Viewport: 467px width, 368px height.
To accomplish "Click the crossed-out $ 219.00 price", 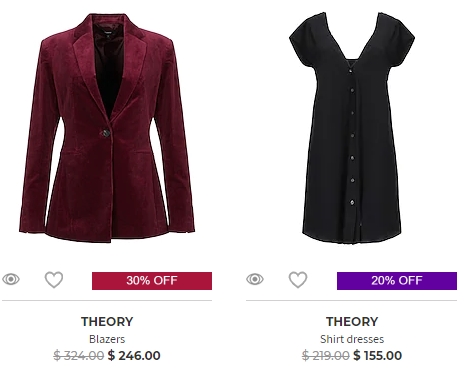I will (326, 356).
